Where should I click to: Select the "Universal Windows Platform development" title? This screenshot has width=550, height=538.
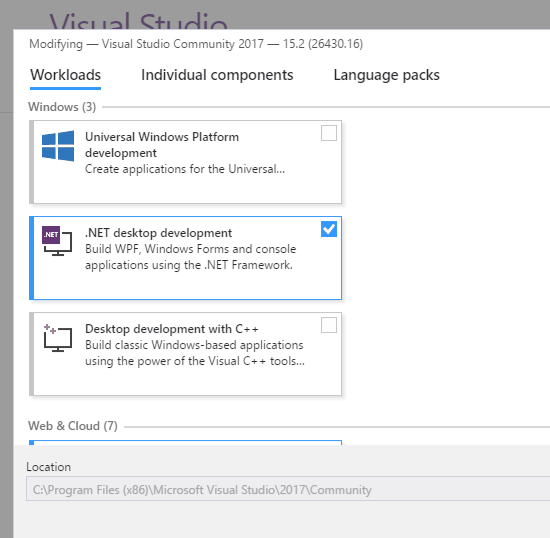162,145
